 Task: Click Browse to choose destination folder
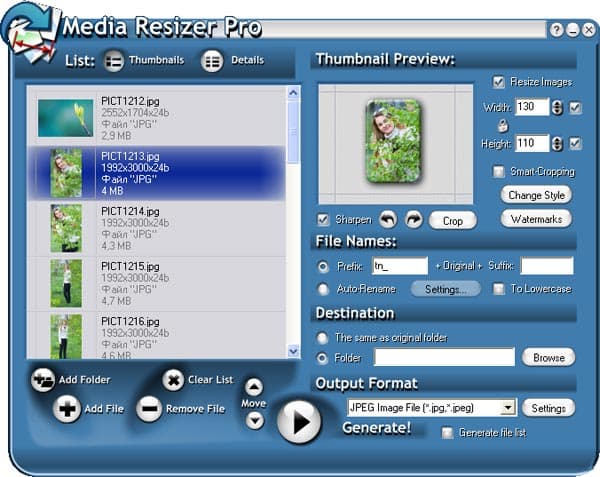coord(549,358)
